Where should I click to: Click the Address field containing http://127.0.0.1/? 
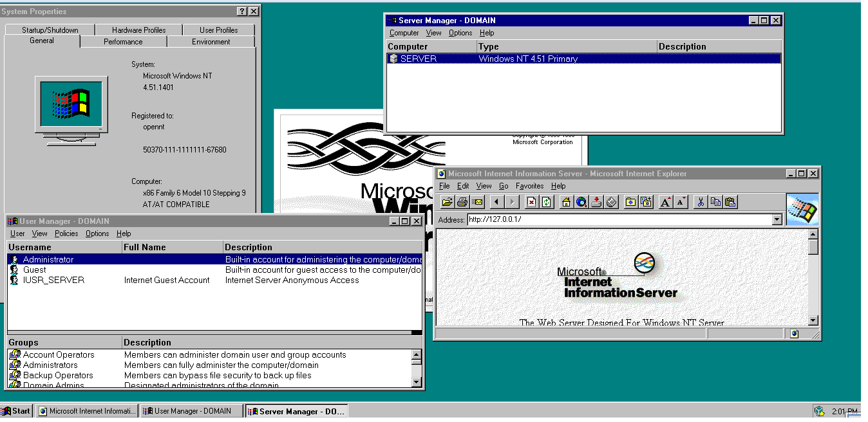point(619,219)
